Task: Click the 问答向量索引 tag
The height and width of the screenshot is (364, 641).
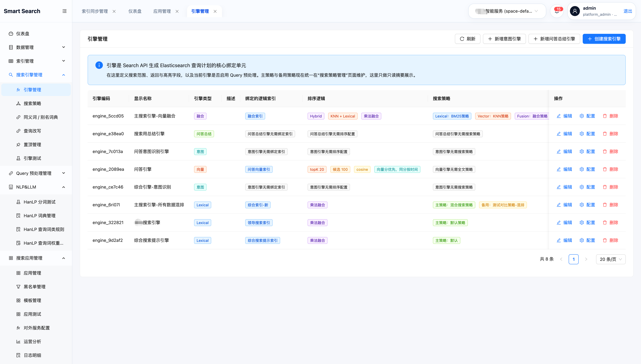Action: click(259, 169)
